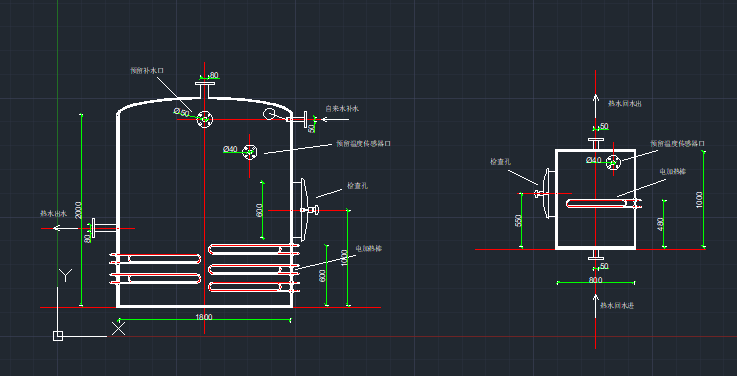Select the 480 vertical dimension text

click(660, 223)
